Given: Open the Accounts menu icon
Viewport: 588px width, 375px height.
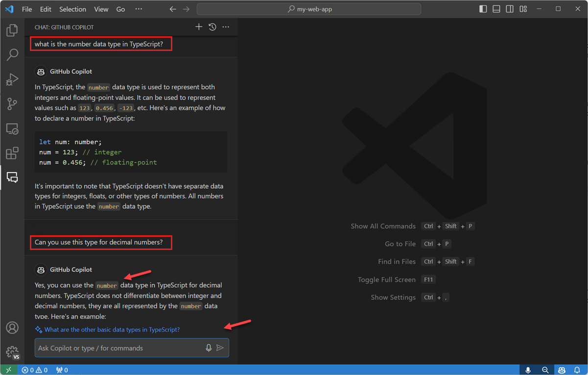Looking at the screenshot, I should (x=12, y=328).
